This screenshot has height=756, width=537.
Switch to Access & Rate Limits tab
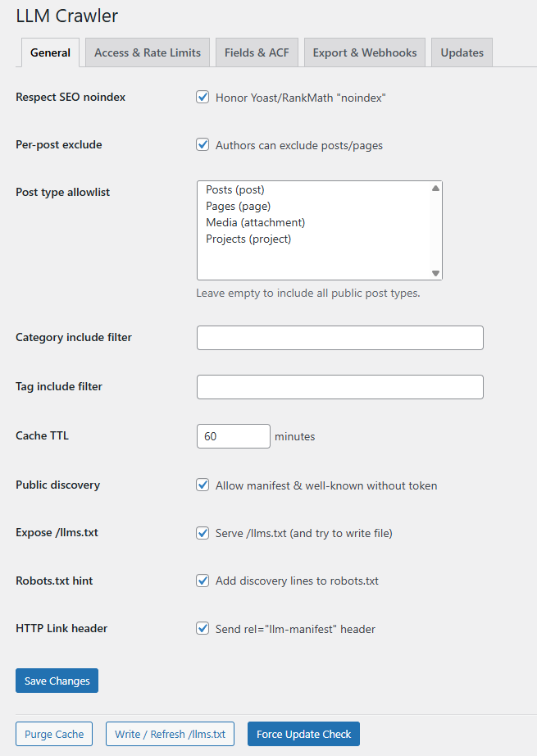pos(147,52)
